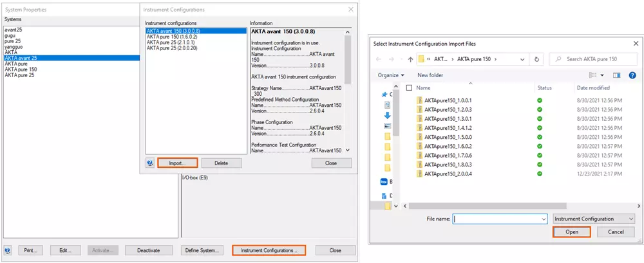Screen dimensions: 644x263
Task: Expand the File name combo box dropdown arrow
Action: pos(543,219)
